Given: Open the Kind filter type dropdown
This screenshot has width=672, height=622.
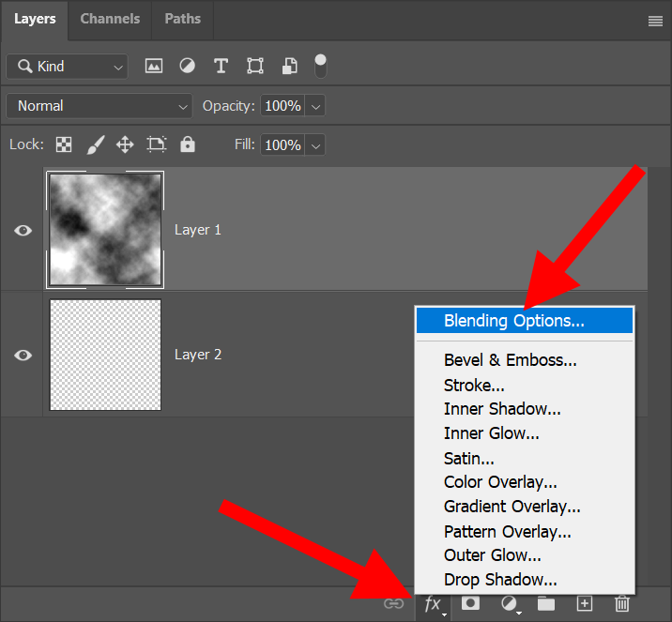Looking at the screenshot, I should [x=67, y=67].
